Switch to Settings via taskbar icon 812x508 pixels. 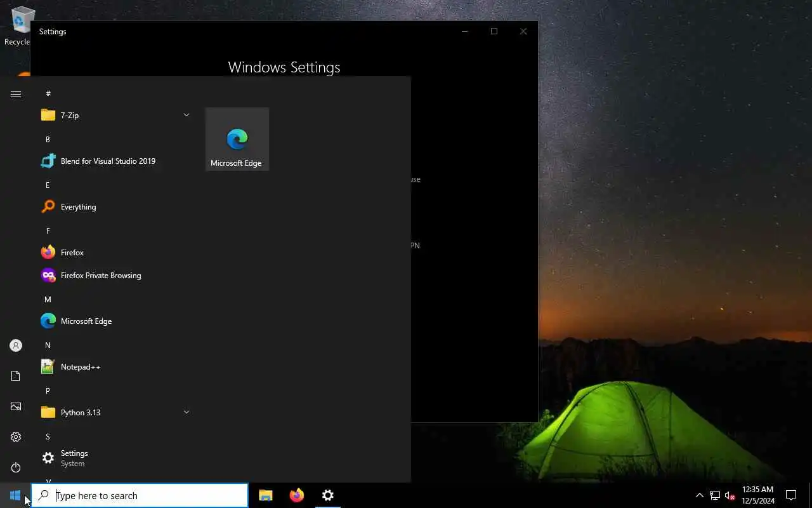[x=328, y=495]
